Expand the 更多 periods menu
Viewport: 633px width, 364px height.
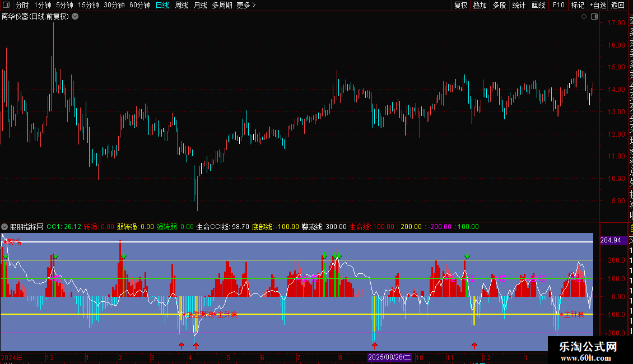tap(246, 5)
